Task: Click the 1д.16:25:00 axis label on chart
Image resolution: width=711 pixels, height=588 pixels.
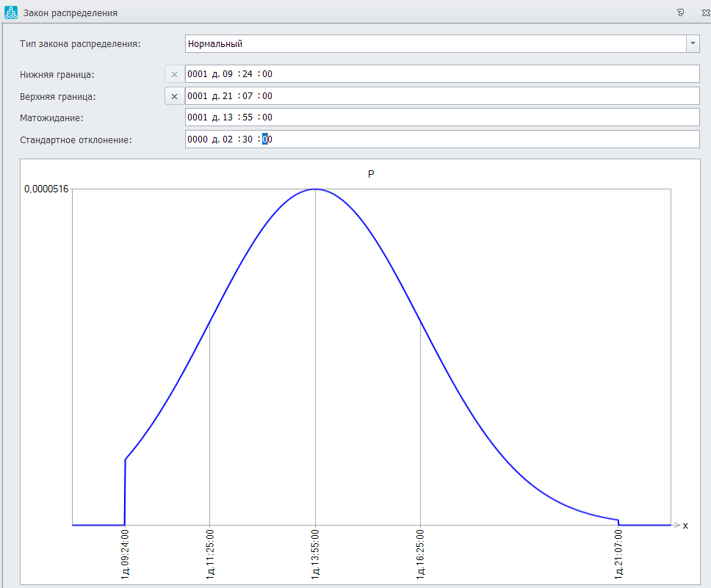Action: 420,555
